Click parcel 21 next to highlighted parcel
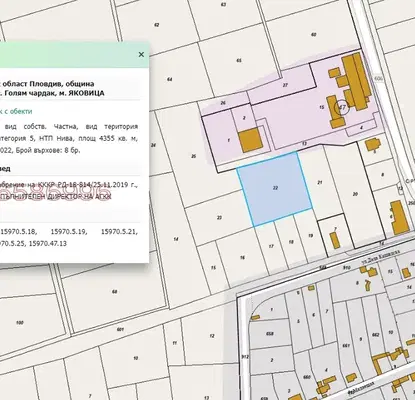 pyautogui.click(x=320, y=183)
